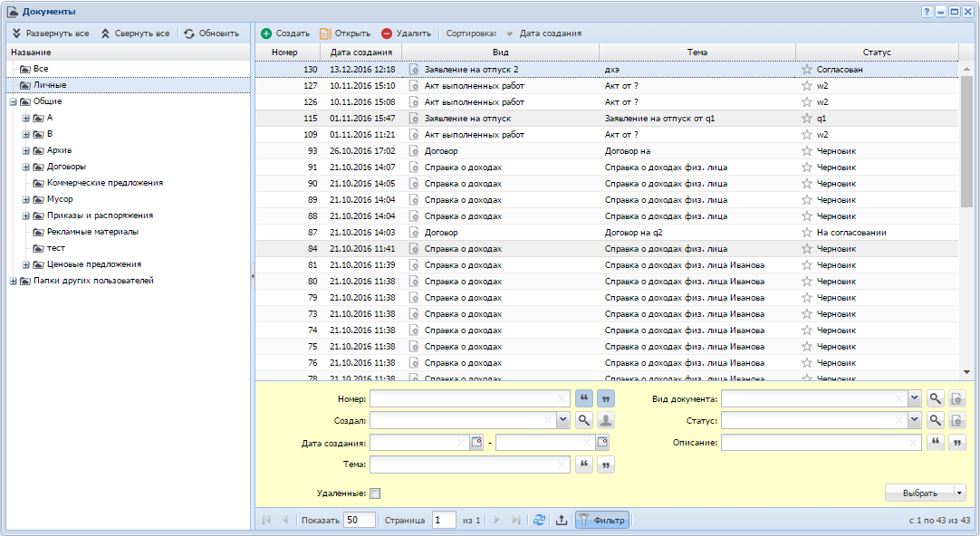Click the export upload icon in pagination bar
Image resolution: width=980 pixels, height=536 pixels.
562,520
